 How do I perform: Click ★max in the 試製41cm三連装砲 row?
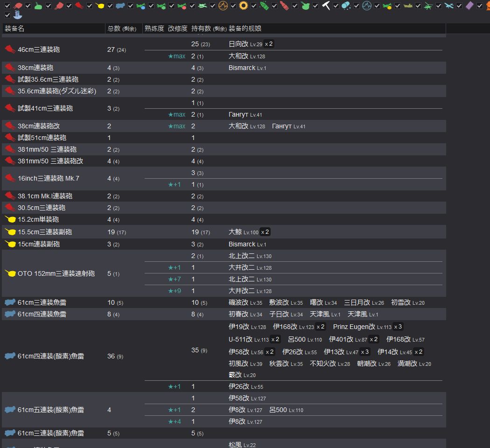pos(176,115)
